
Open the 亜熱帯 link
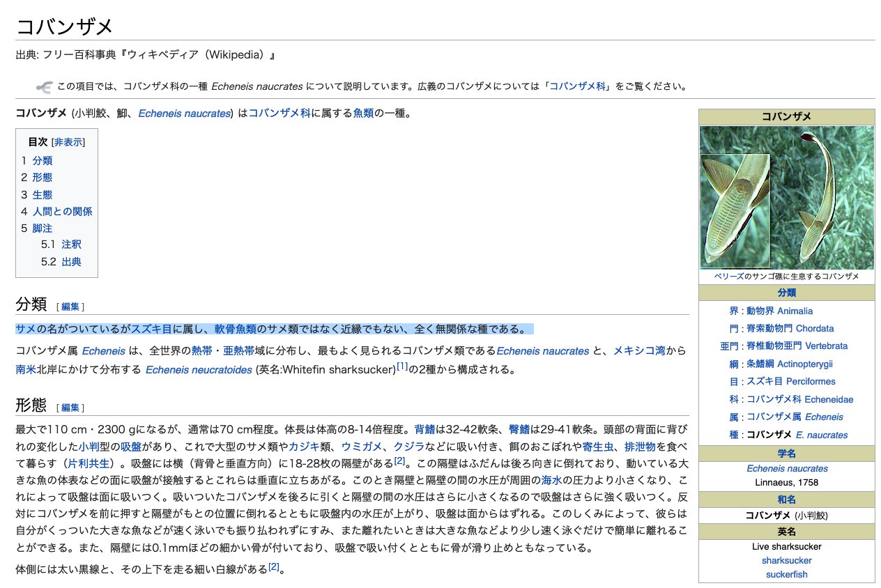point(238,351)
